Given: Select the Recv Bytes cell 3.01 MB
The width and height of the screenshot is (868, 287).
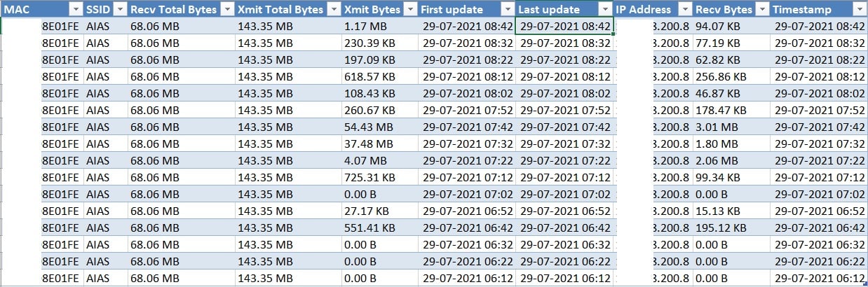Looking at the screenshot, I should (x=731, y=127).
